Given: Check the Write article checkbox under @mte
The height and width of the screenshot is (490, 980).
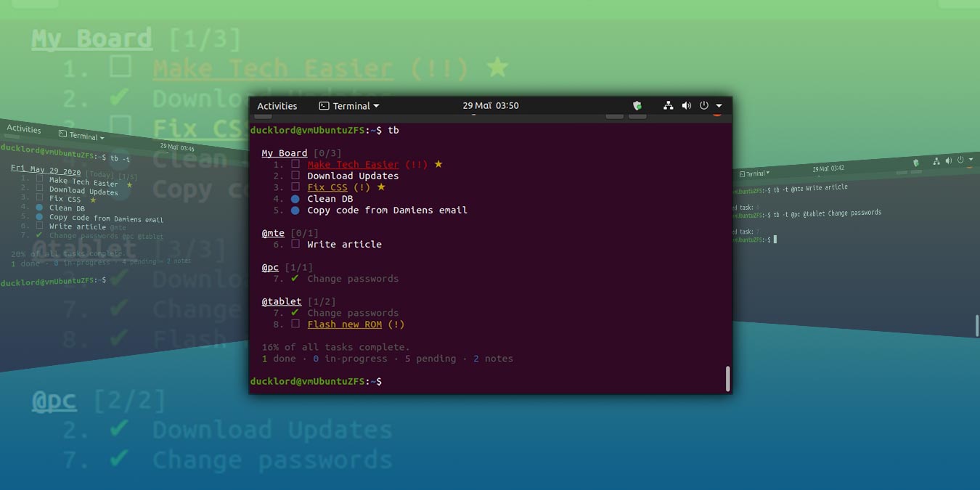Looking at the screenshot, I should [x=295, y=244].
